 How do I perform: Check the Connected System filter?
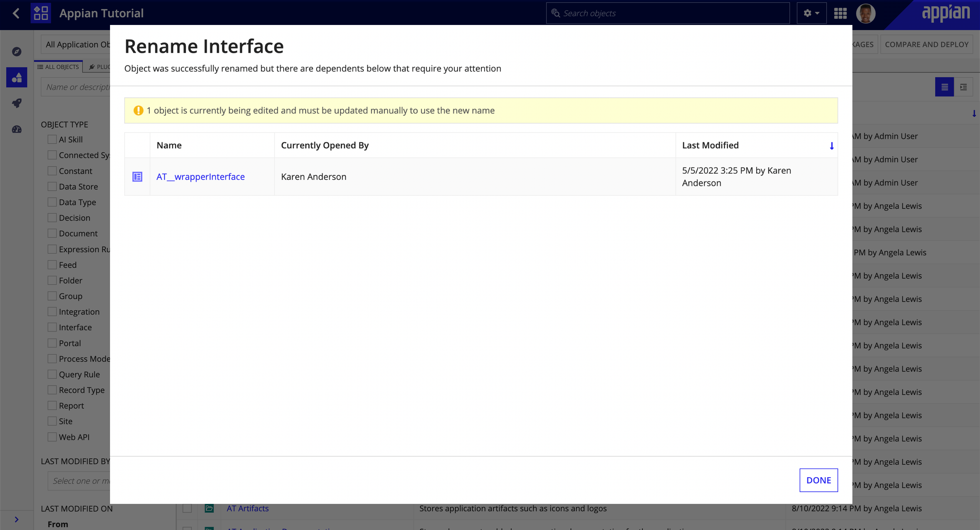pos(52,155)
